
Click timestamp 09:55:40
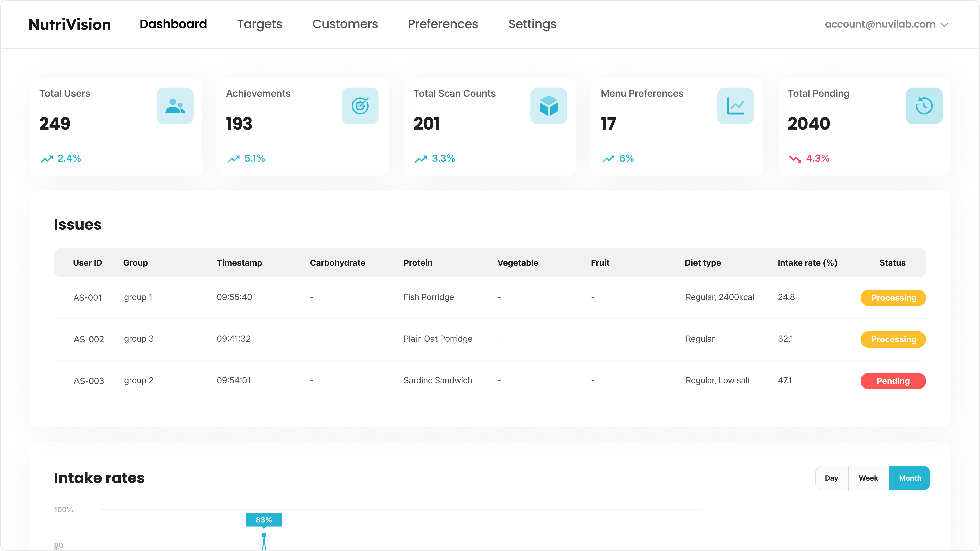[x=234, y=297]
